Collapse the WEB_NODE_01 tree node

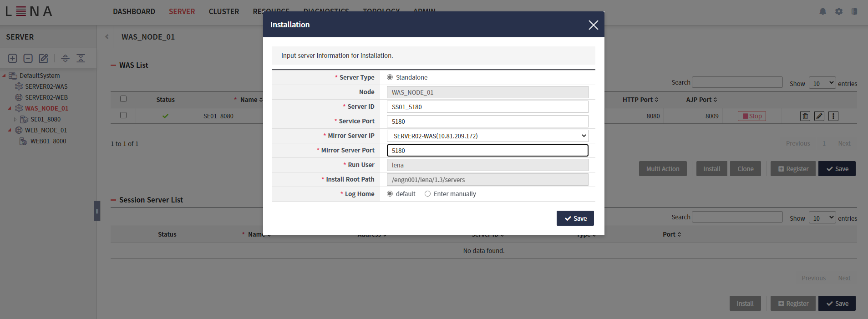coord(10,130)
